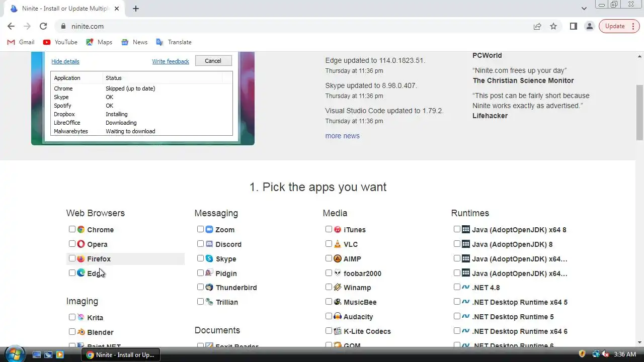This screenshot has width=644, height=362.
Task: Check the Chrome checkbox
Action: tap(72, 229)
